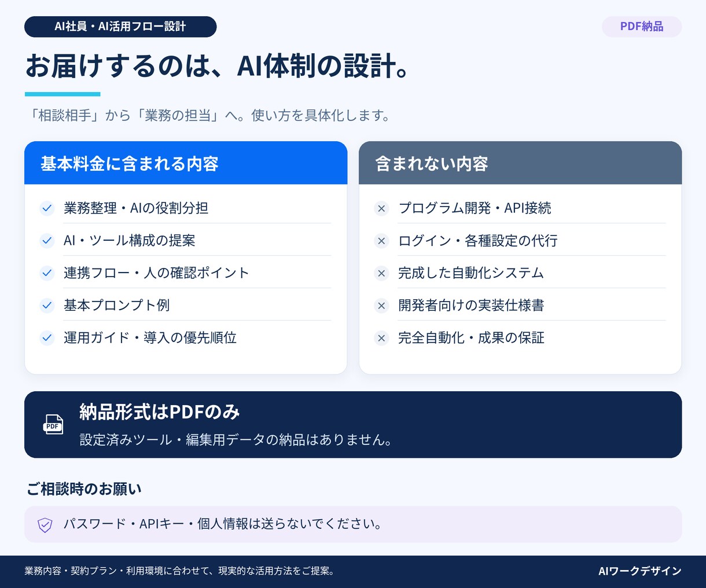706x588 pixels.
Task: Select the text AI・ツール構成の提案
Action: pyautogui.click(x=130, y=241)
